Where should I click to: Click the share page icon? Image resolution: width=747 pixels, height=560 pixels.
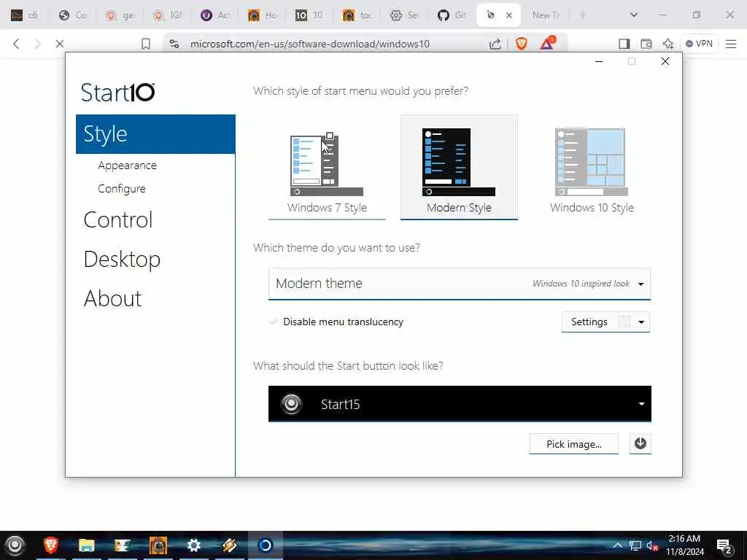[495, 44]
